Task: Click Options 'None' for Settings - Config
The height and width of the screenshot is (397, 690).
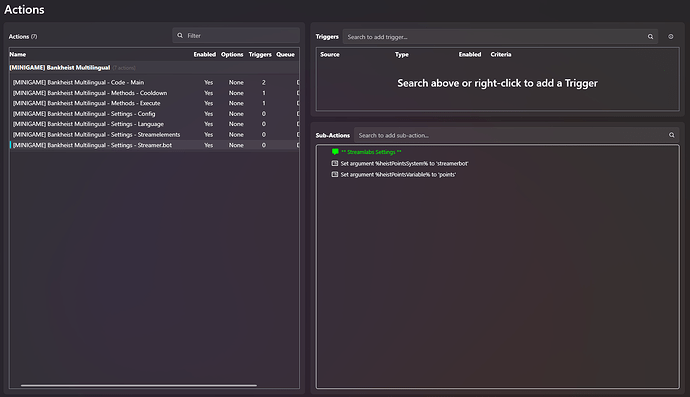Action: [236, 114]
